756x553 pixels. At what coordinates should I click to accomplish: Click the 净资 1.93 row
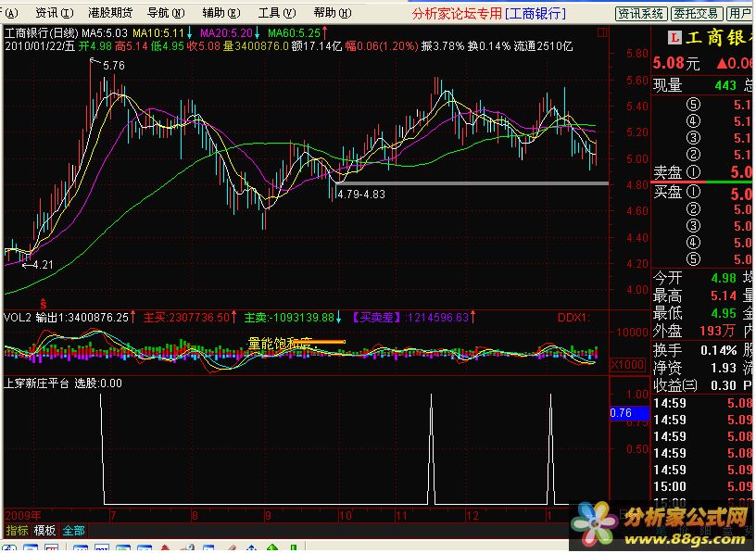pyautogui.click(x=695, y=368)
